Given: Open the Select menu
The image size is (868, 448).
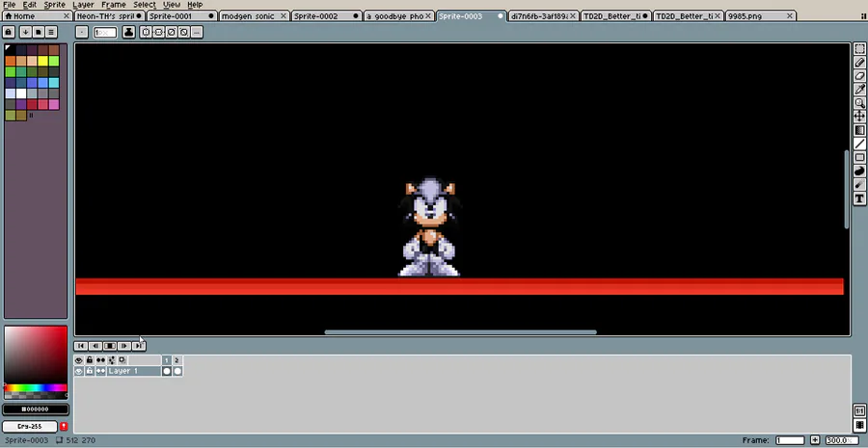Looking at the screenshot, I should [145, 5].
